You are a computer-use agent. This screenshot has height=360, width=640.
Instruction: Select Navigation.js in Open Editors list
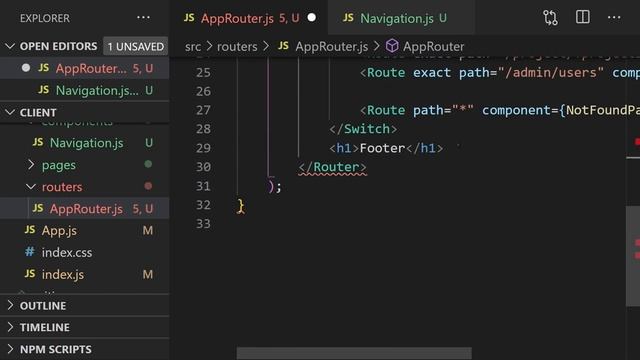coord(84,90)
